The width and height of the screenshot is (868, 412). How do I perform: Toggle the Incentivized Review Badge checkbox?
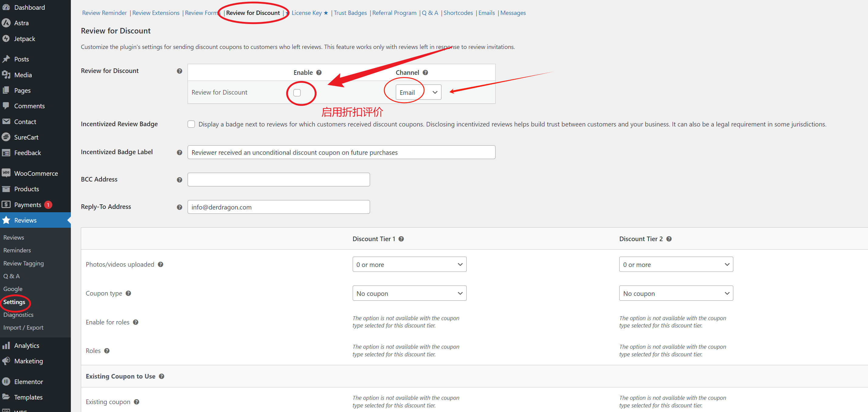(x=192, y=123)
